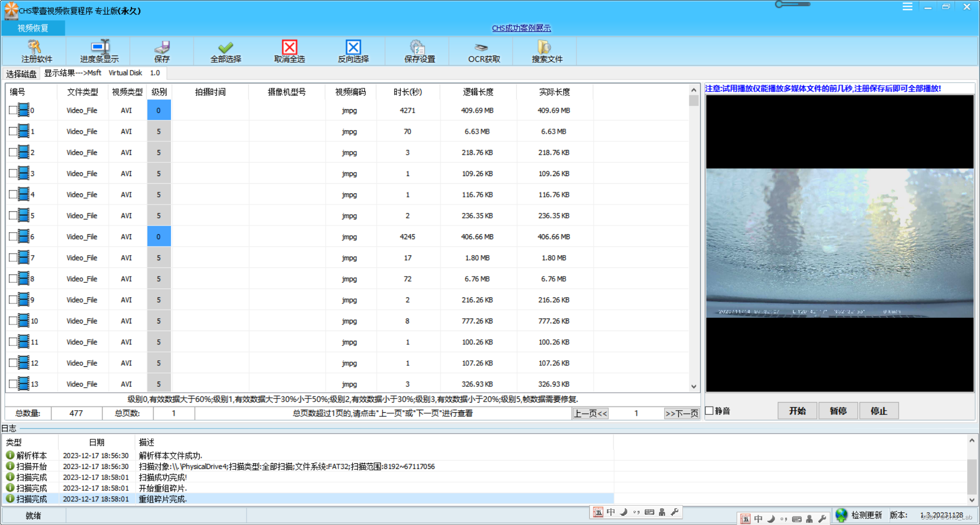Sort by 级别 column header

159,92
